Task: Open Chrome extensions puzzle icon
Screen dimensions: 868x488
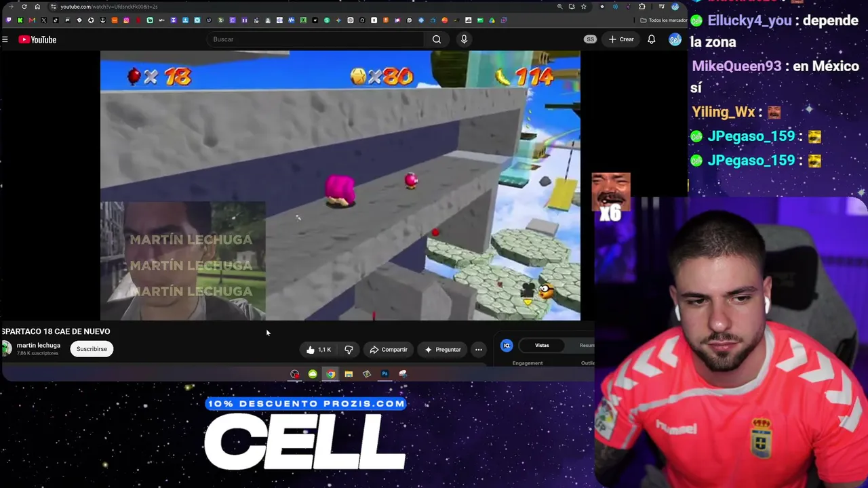Action: pyautogui.click(x=642, y=7)
